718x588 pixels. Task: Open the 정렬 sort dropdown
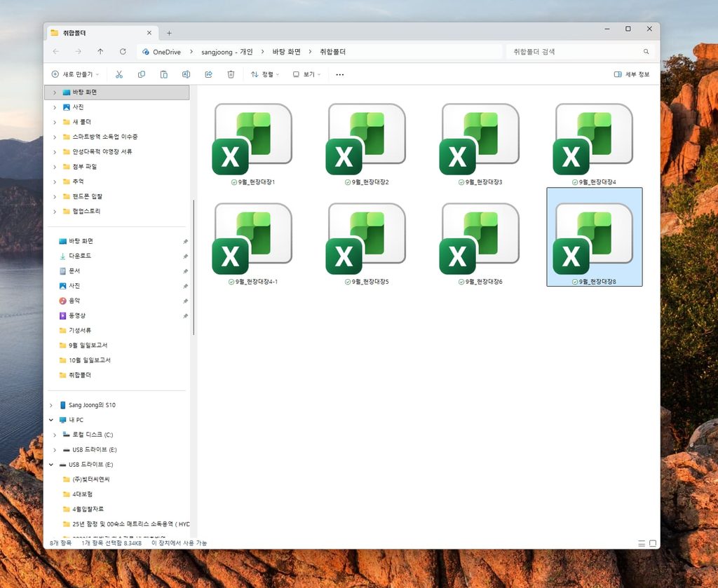pyautogui.click(x=264, y=74)
